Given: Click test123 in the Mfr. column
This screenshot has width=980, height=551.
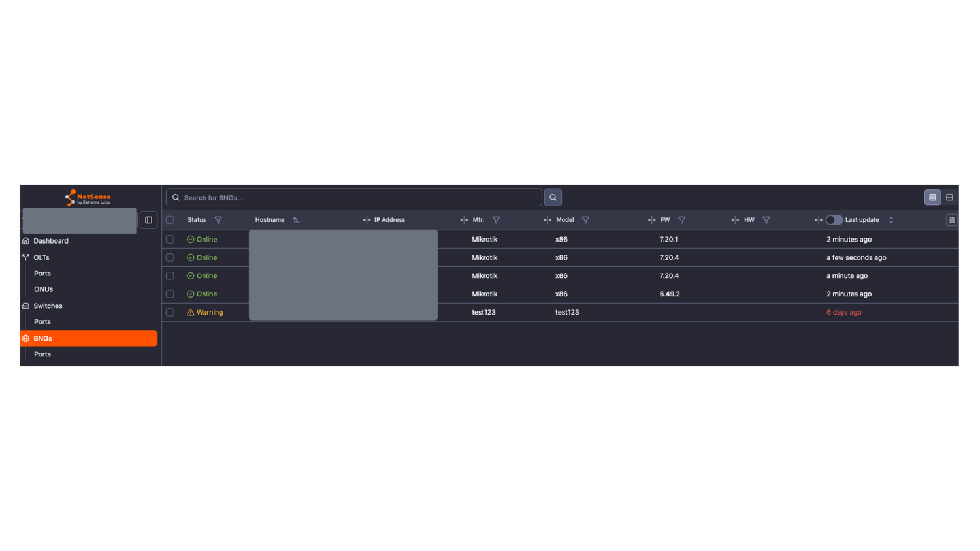Looking at the screenshot, I should pyautogui.click(x=483, y=313).
